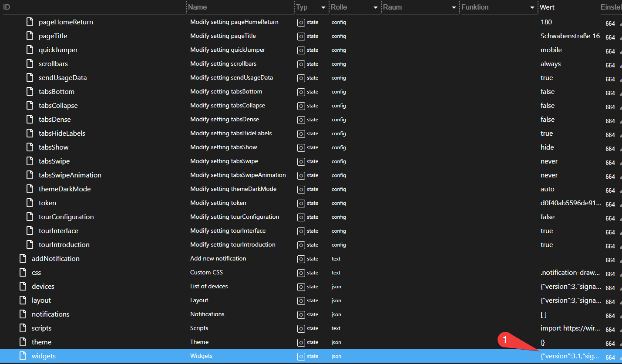622x364 pixels.
Task: Click the css value .notification-draw...
Action: click(x=571, y=273)
